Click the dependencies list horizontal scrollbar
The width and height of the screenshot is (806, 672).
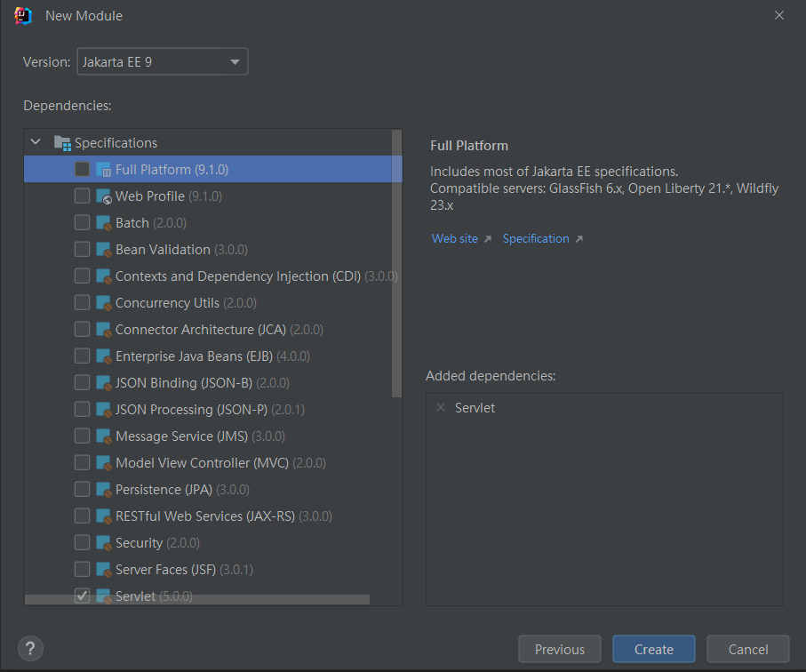[197, 600]
